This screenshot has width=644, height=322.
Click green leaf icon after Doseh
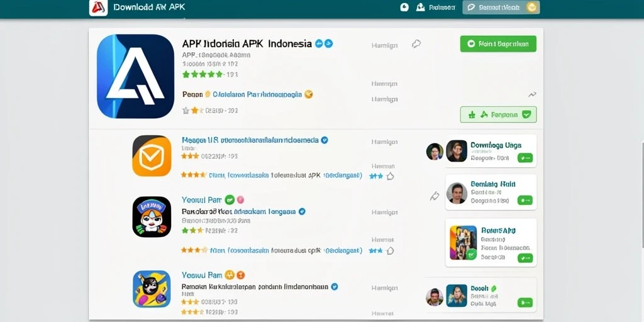494,288
